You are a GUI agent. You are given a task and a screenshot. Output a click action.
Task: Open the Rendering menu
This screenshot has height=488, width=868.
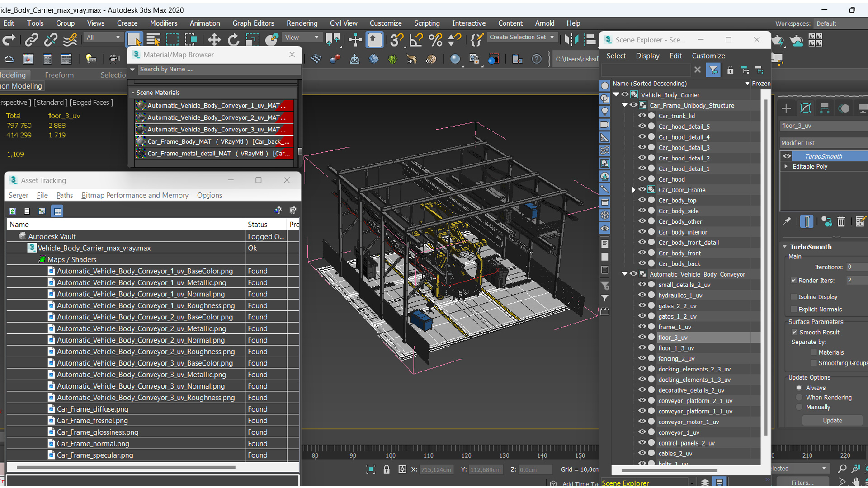302,23
